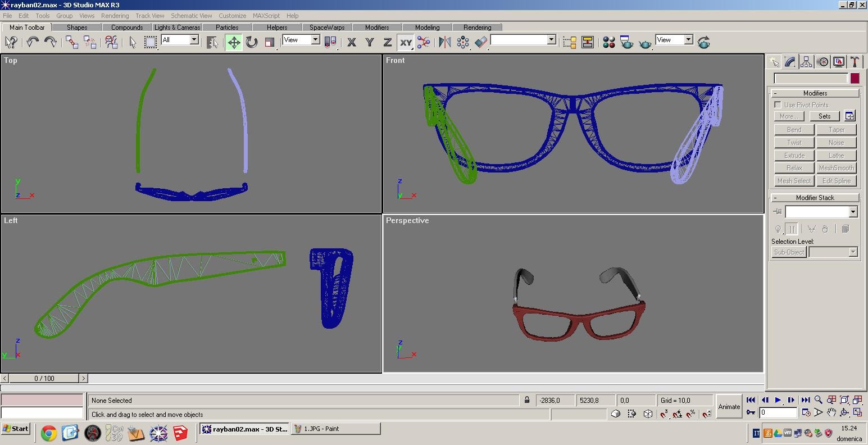Click the Animate button
Viewport: 868px width, 445px height.
[x=729, y=407]
